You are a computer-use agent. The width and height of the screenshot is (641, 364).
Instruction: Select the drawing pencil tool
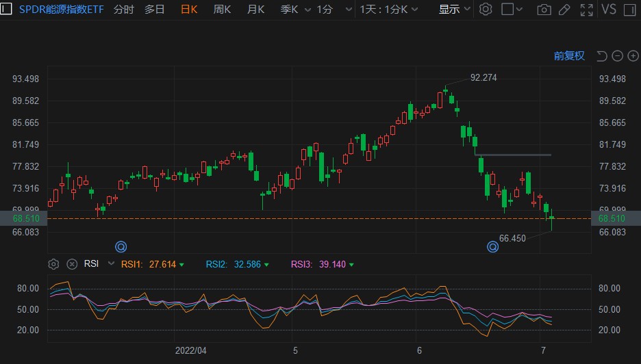pyautogui.click(x=564, y=10)
